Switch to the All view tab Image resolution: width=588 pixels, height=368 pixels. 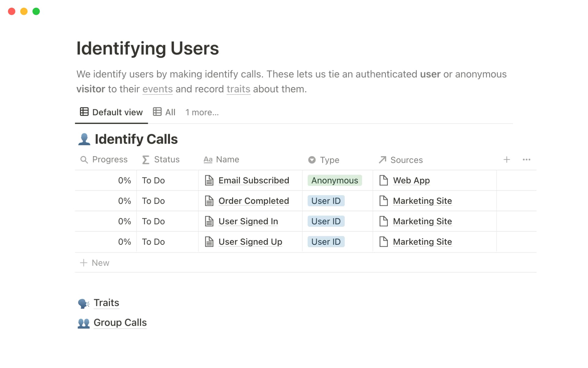pos(164,112)
